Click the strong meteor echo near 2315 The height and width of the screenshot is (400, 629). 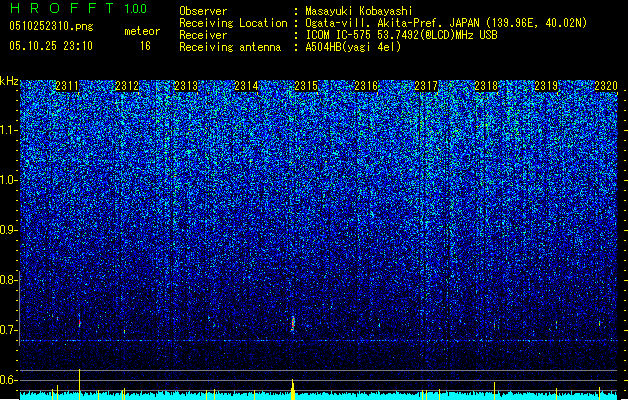[293, 323]
